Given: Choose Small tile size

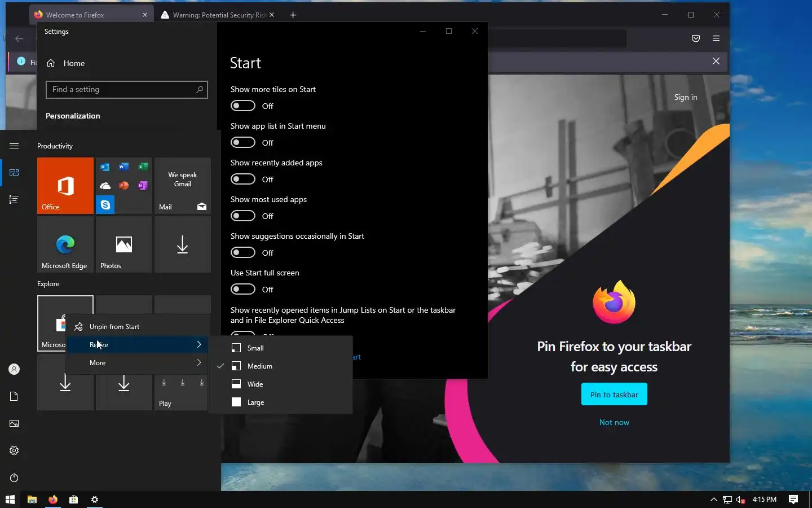Looking at the screenshot, I should [x=281, y=348].
